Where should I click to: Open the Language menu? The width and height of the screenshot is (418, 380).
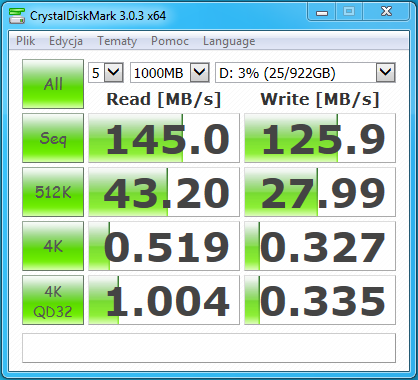[229, 41]
